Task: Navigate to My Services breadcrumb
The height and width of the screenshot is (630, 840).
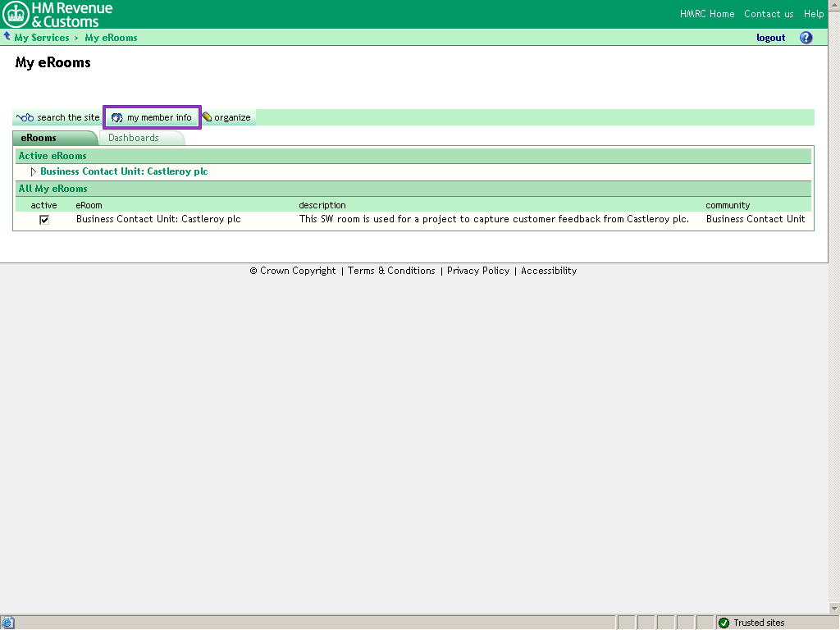Action: [42, 38]
